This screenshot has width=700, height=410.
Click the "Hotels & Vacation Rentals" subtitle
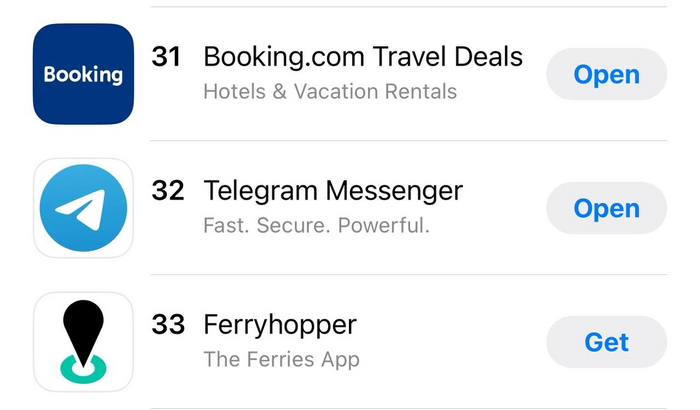click(x=329, y=92)
